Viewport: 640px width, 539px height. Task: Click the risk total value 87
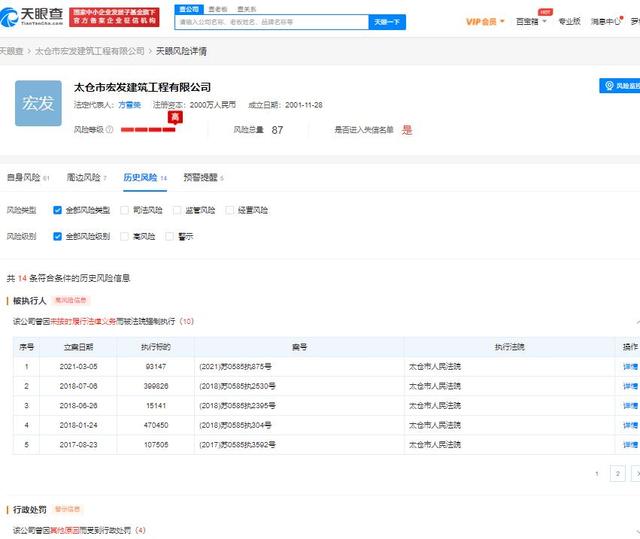(x=277, y=130)
